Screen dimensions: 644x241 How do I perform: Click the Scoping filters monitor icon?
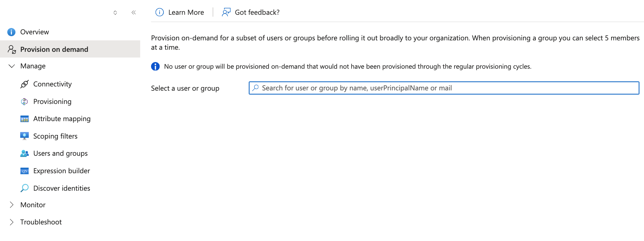pyautogui.click(x=24, y=136)
